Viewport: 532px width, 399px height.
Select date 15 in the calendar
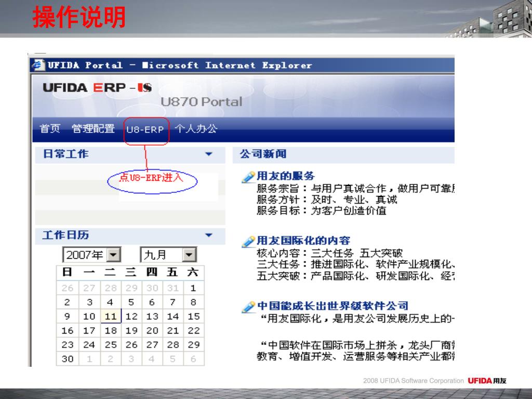pos(194,316)
